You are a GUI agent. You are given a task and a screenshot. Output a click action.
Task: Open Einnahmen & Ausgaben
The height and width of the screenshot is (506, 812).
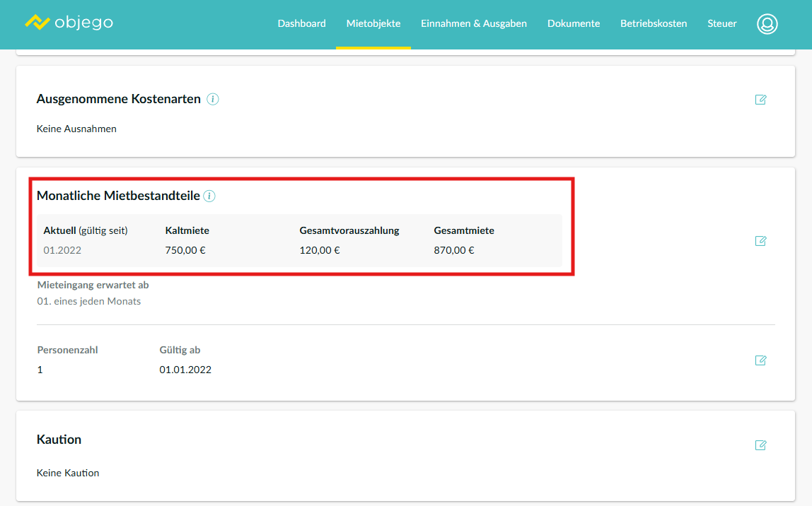pyautogui.click(x=473, y=23)
